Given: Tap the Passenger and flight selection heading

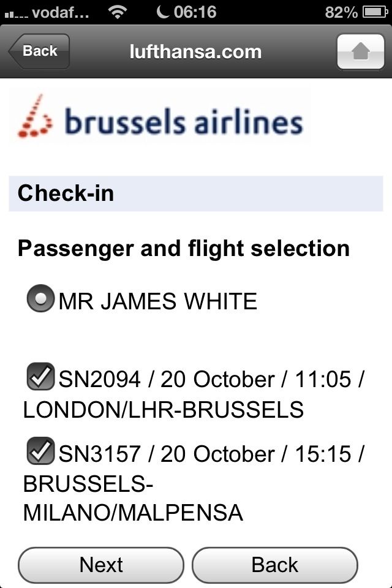Looking at the screenshot, I should [x=184, y=249].
